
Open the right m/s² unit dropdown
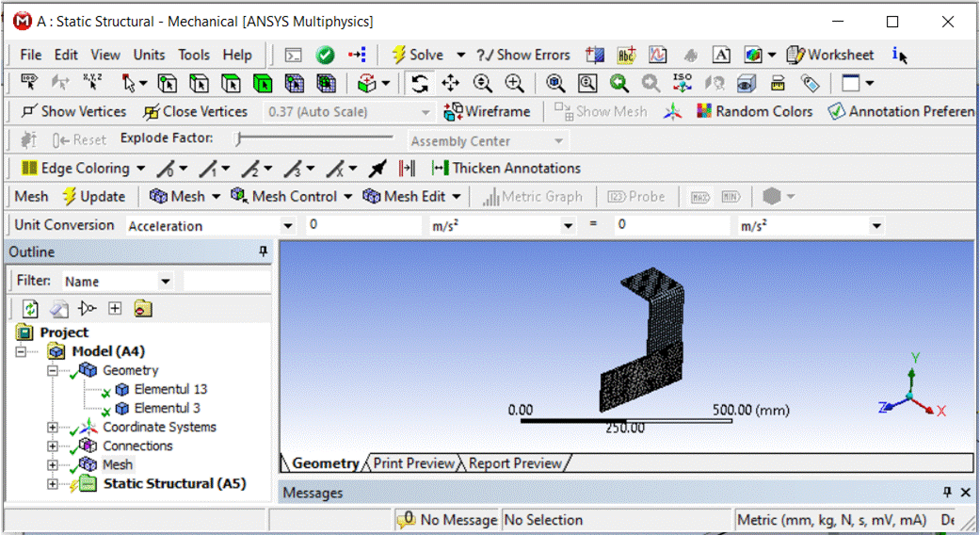[x=876, y=226]
